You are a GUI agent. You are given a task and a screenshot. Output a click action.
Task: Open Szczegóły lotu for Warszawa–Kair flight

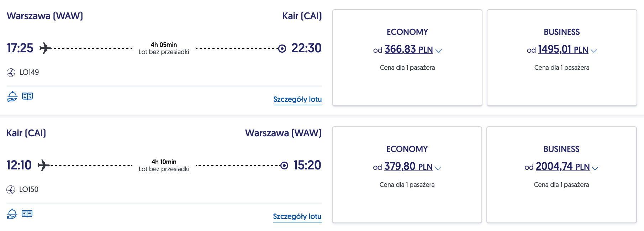tap(297, 99)
